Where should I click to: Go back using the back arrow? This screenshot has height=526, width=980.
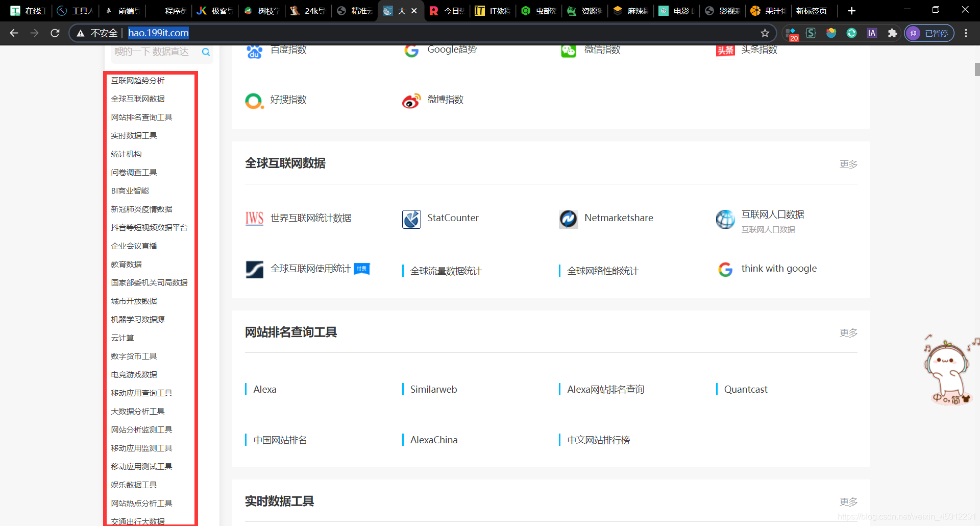coord(14,33)
